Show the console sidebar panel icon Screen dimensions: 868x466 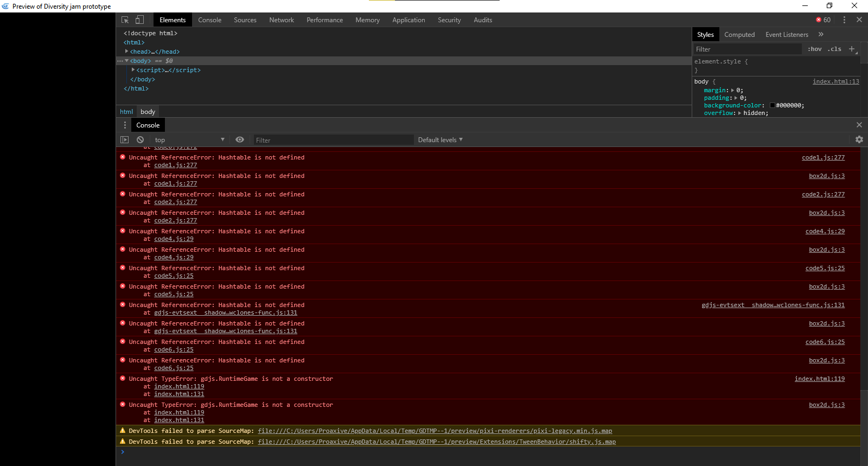click(125, 140)
